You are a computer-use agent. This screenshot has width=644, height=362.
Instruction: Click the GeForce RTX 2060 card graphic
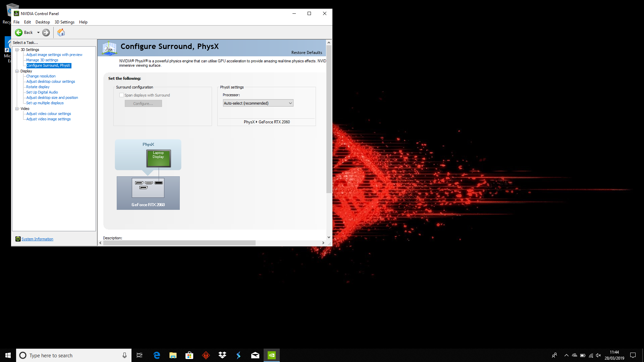[x=148, y=193]
